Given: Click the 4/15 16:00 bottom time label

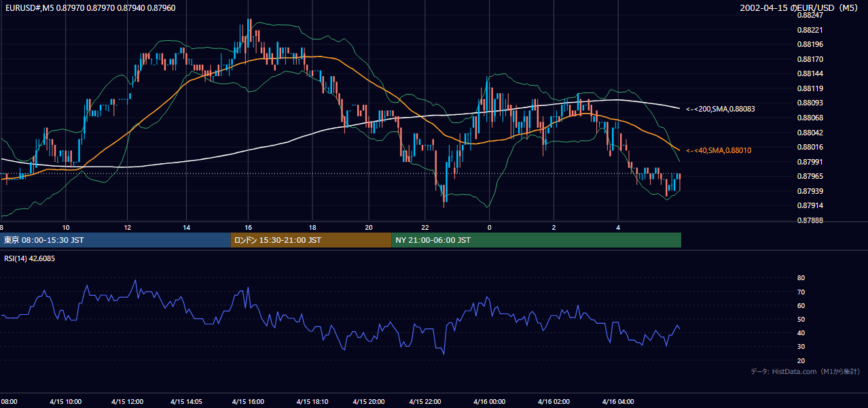Looking at the screenshot, I should [248, 401].
